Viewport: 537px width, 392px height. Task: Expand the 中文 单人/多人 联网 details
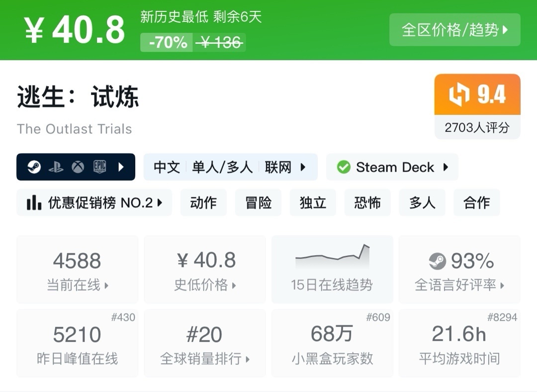pos(304,167)
